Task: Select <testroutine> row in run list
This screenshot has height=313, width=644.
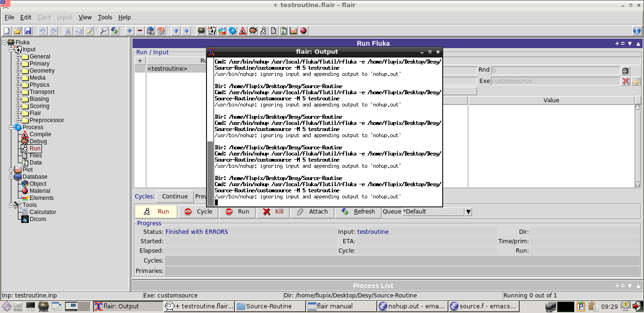Action: tap(171, 69)
